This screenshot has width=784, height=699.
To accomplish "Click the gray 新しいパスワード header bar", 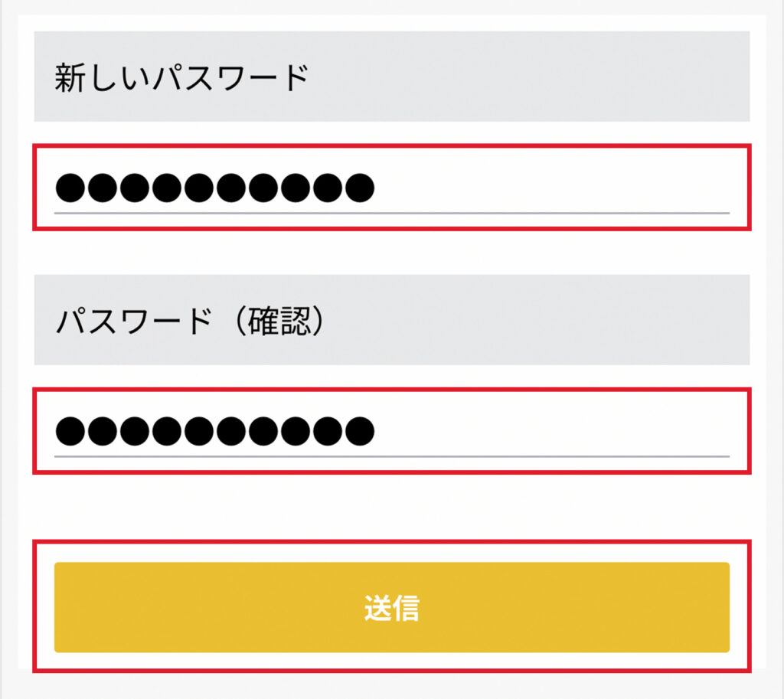I will coord(536,77).
